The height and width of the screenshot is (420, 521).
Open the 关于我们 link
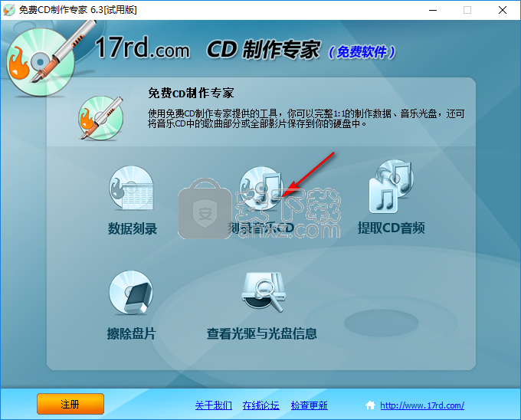[x=213, y=405]
